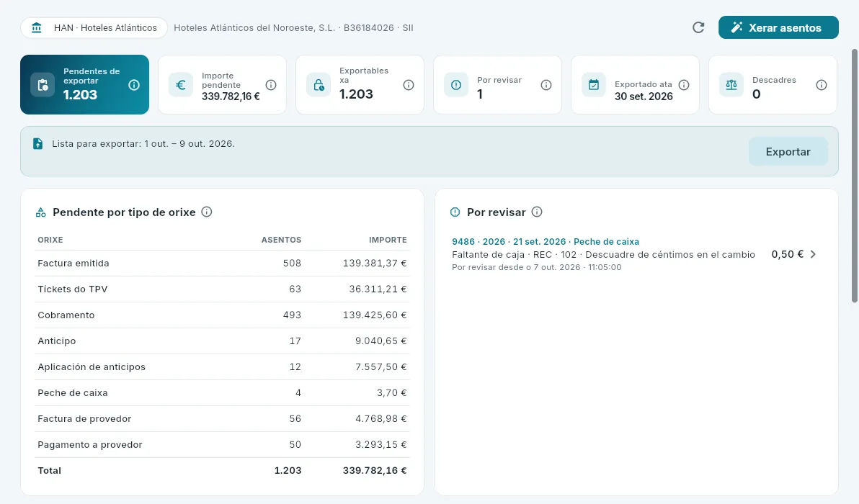Expand the Peche de caixa review item chevron
The image size is (859, 504).
(813, 254)
